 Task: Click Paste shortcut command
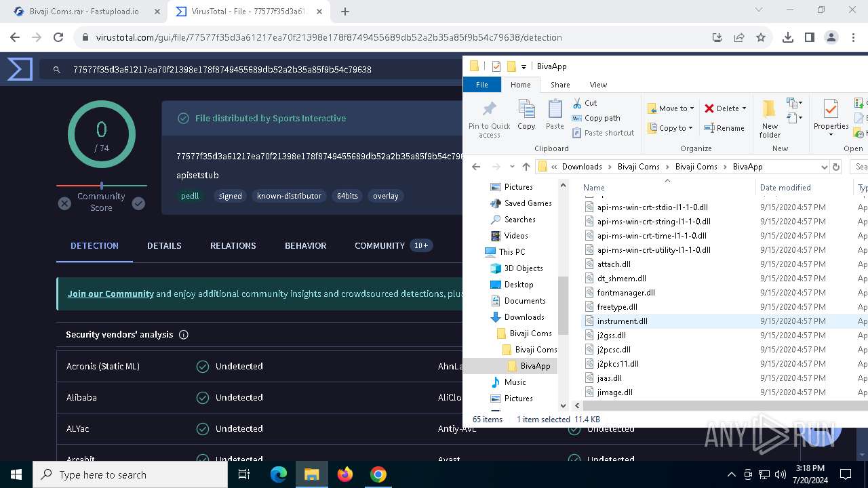click(603, 133)
